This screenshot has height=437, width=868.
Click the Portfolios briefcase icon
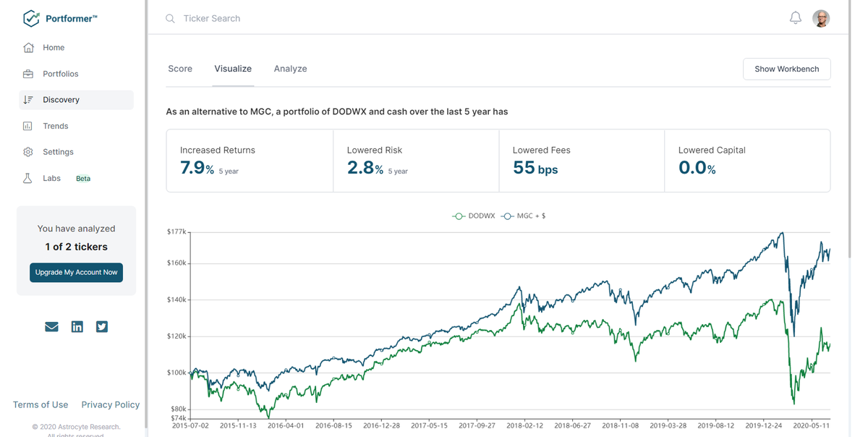point(28,74)
